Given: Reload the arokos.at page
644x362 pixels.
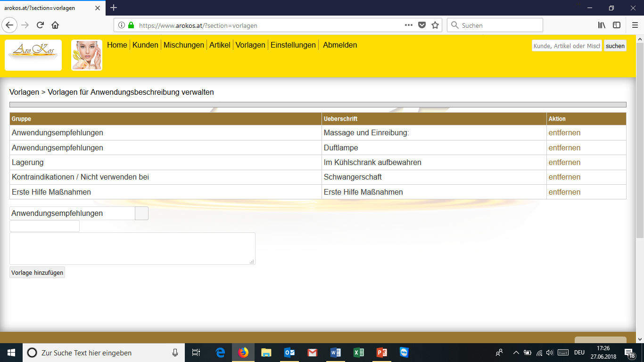Looking at the screenshot, I should (40, 25).
